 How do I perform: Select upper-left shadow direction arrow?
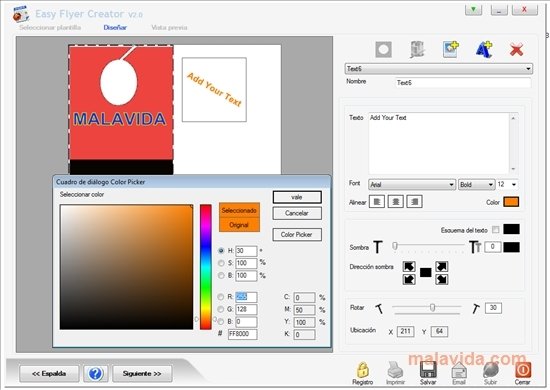tap(409, 267)
